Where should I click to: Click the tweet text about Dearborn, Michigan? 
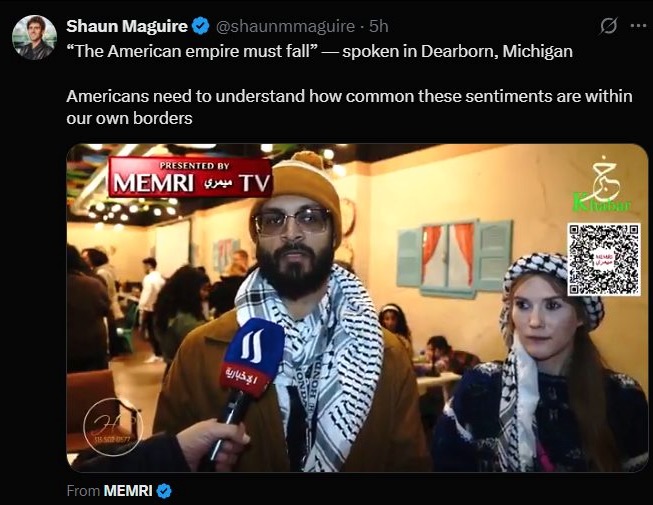click(x=319, y=52)
